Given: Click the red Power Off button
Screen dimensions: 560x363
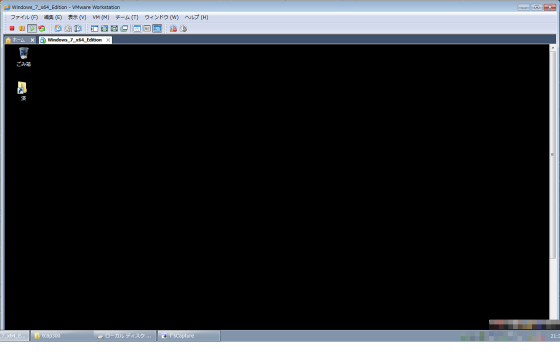Looking at the screenshot, I should pos(12,29).
